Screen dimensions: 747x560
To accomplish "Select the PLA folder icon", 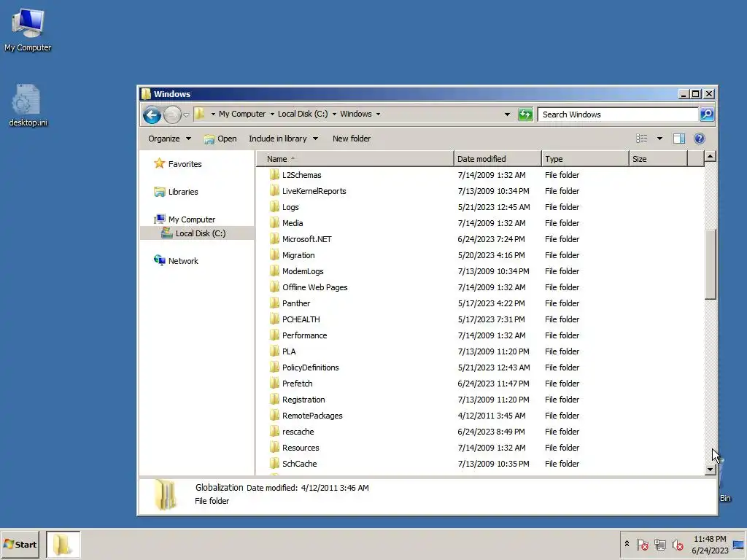I will [274, 351].
